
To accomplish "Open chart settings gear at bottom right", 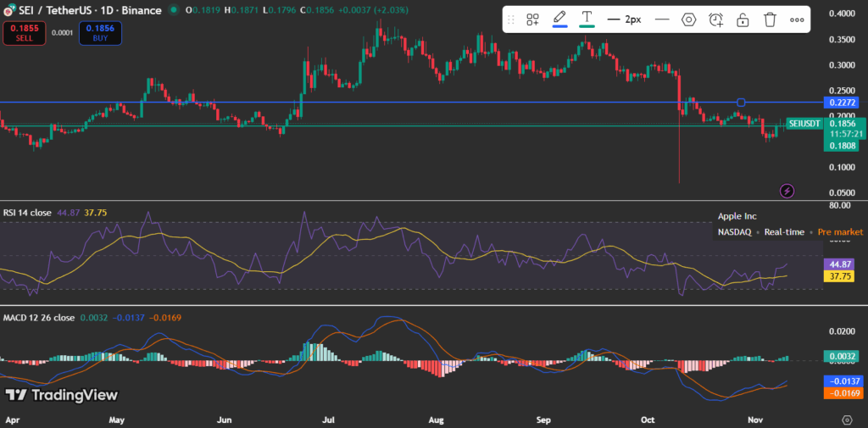I will (847, 420).
